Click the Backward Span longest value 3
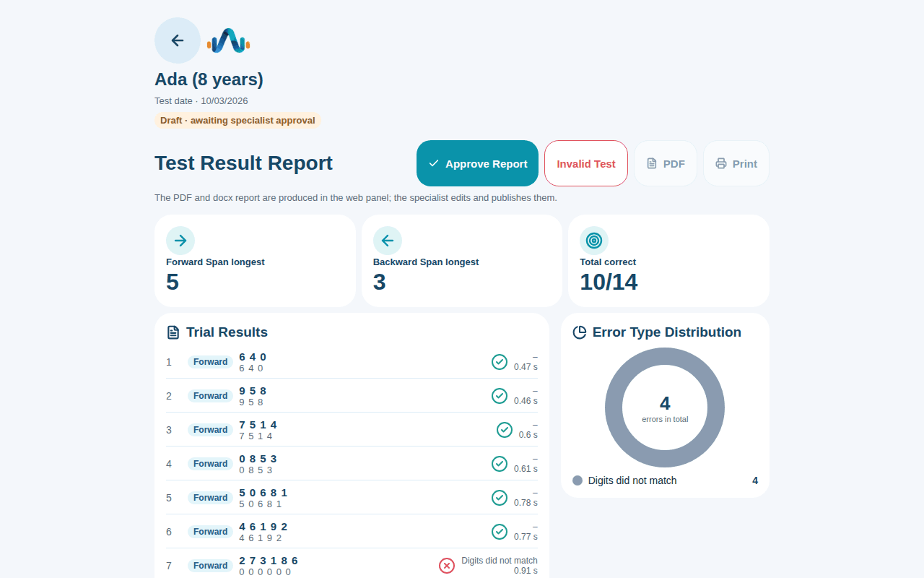 380,282
